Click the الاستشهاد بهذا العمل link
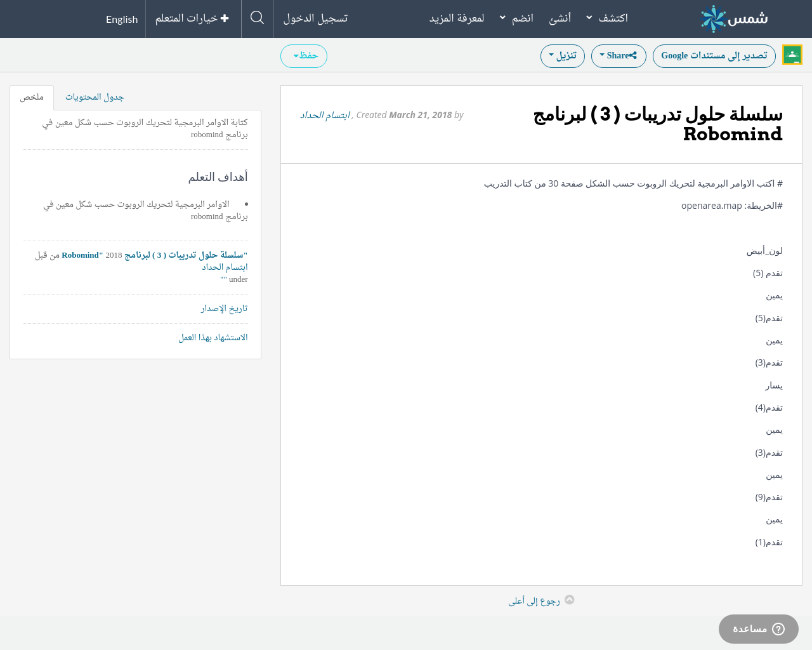 tap(213, 338)
